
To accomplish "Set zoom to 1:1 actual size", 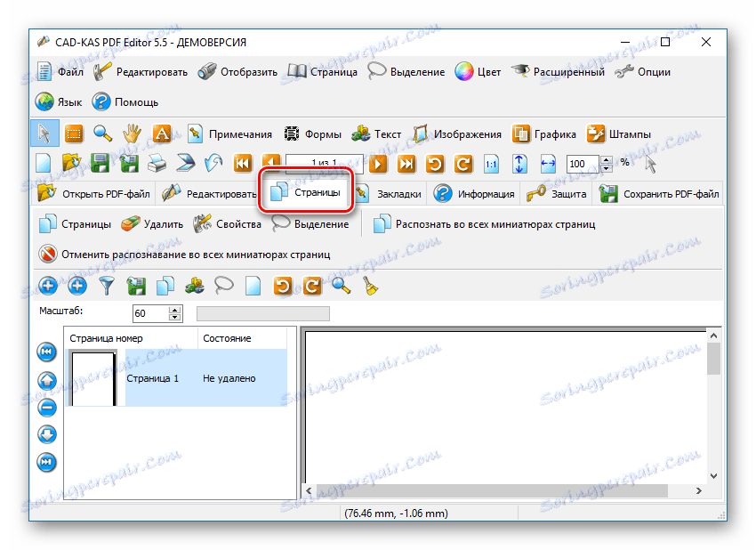I will point(491,164).
